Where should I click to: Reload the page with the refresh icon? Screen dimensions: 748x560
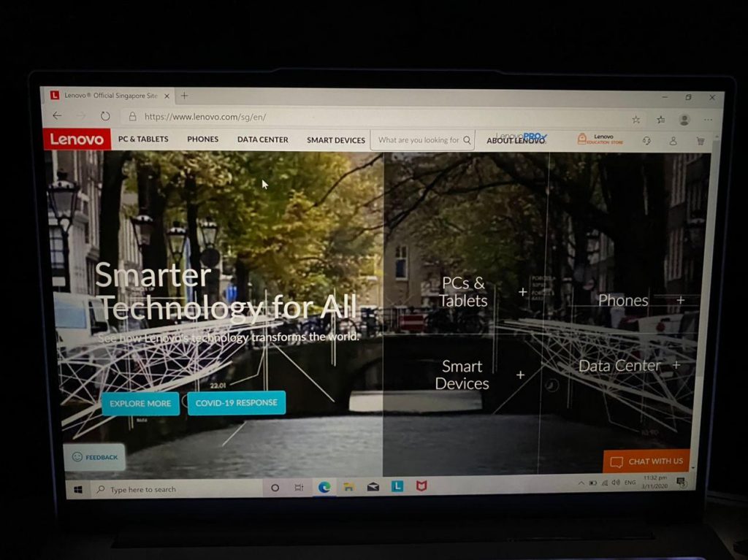(x=105, y=116)
